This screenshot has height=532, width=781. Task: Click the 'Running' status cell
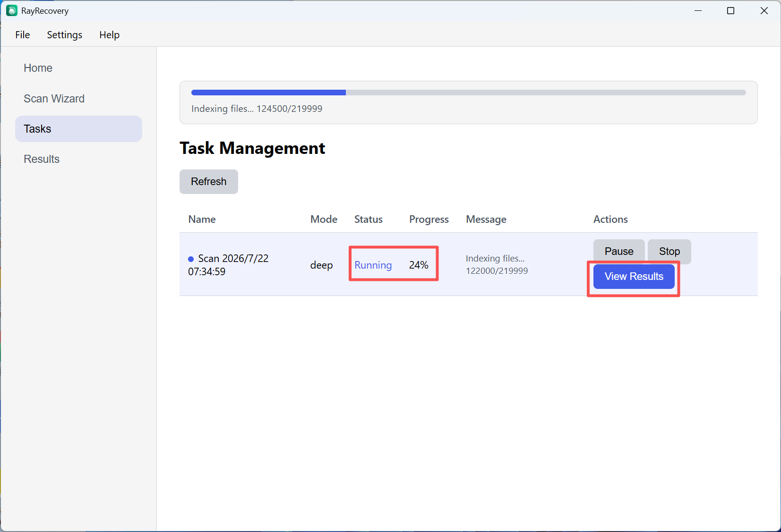point(373,265)
